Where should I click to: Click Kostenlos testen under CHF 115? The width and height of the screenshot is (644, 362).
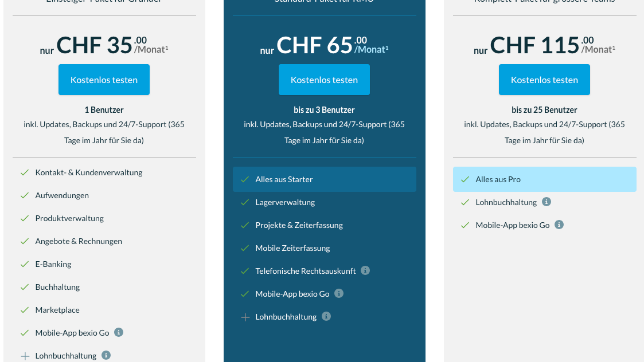[x=544, y=80]
